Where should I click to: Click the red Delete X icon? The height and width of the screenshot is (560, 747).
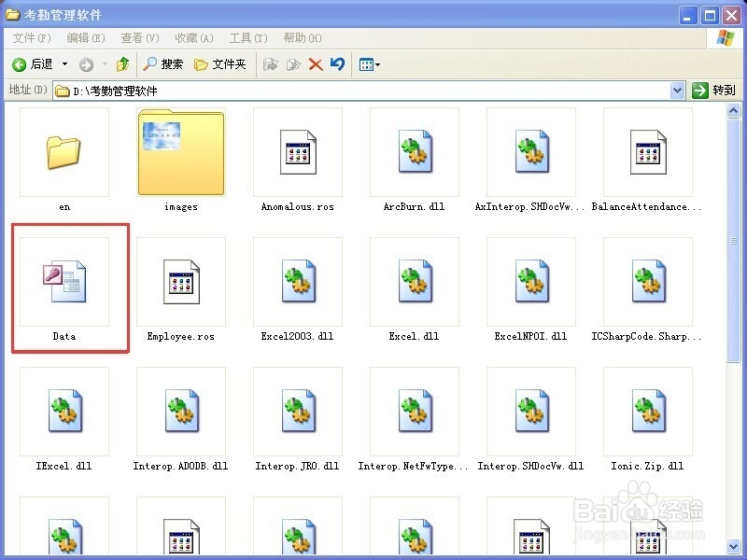(x=316, y=64)
